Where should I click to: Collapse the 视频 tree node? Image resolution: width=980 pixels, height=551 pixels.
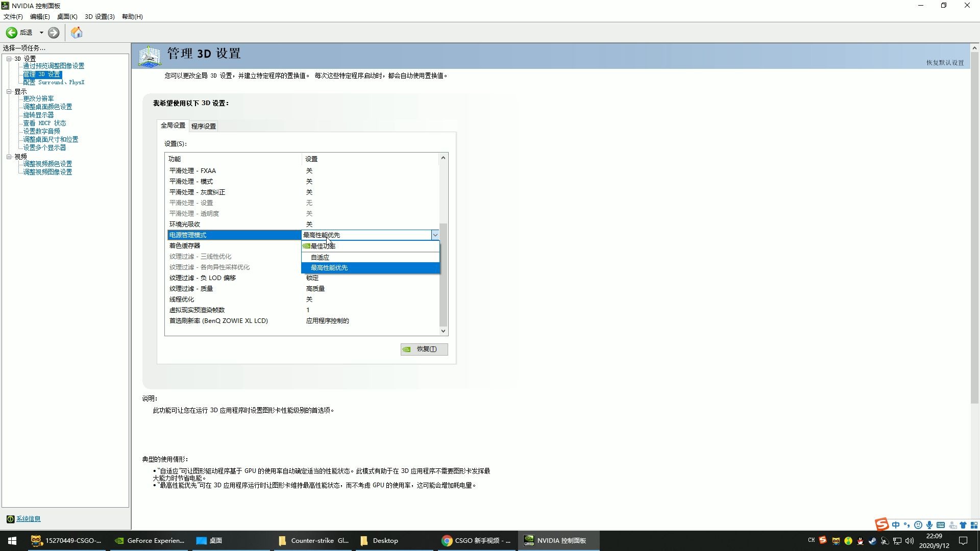tap(9, 157)
